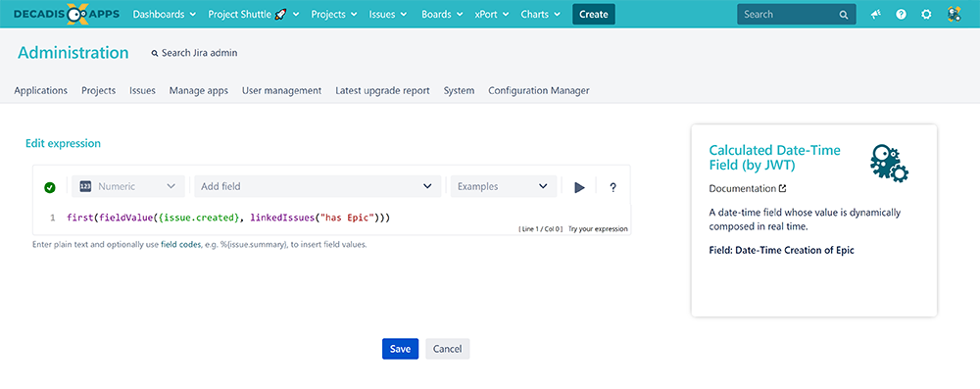980x389 pixels.
Task: Open the Charts menu
Action: click(x=541, y=15)
